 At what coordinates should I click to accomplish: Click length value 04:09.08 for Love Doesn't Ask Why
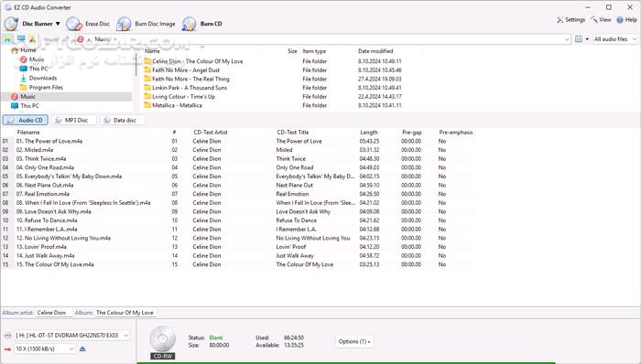pyautogui.click(x=369, y=212)
